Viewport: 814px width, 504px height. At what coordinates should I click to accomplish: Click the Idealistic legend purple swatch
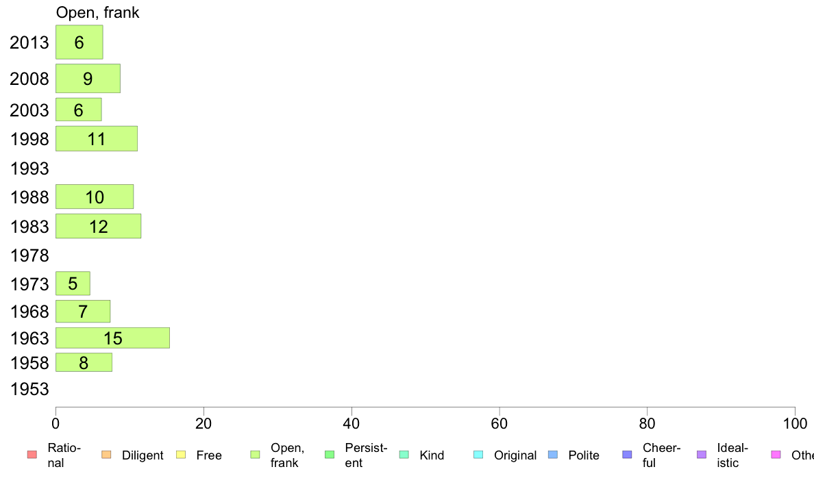(702, 455)
